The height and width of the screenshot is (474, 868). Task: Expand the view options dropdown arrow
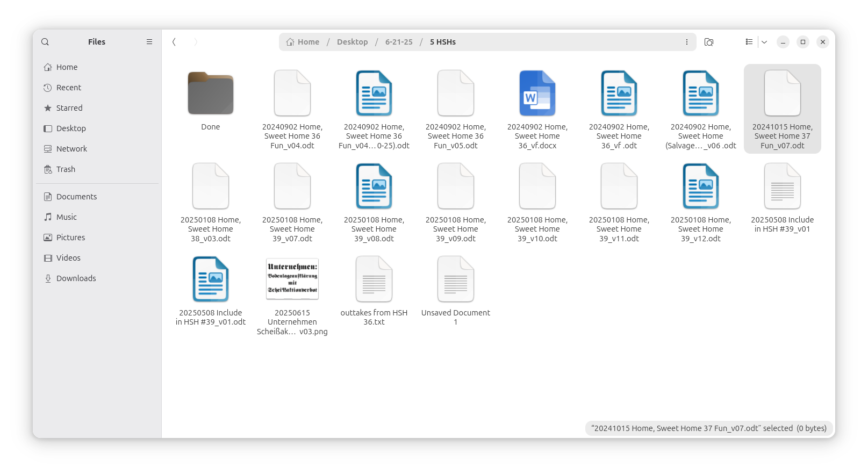764,42
